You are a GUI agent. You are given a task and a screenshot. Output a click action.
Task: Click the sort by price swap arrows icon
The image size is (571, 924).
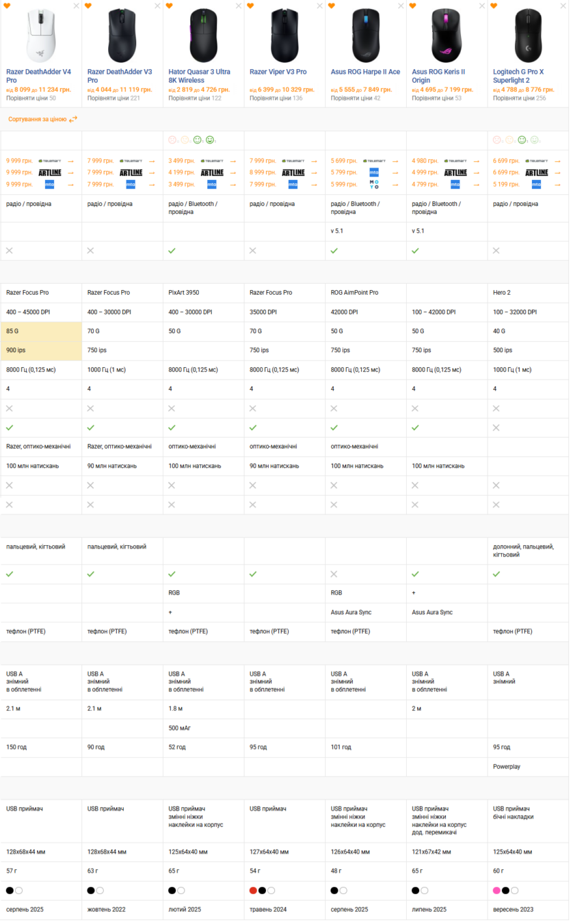coord(73,119)
